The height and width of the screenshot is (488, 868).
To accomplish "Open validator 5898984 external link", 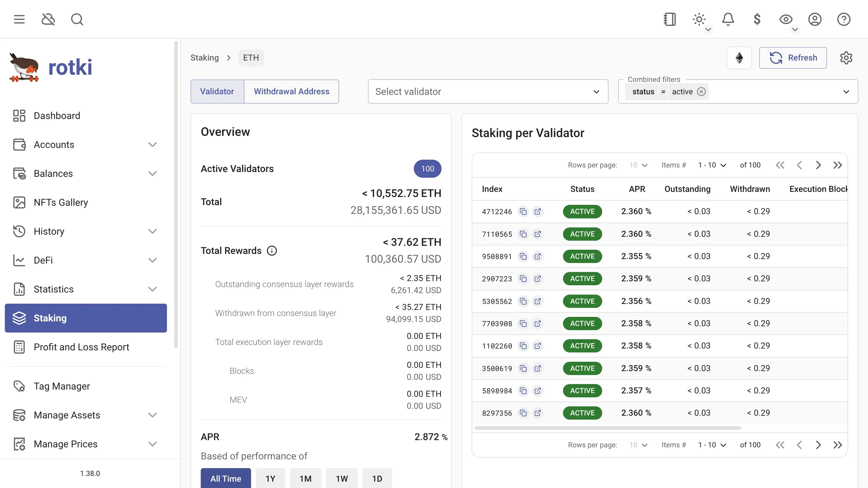I will coord(537,391).
